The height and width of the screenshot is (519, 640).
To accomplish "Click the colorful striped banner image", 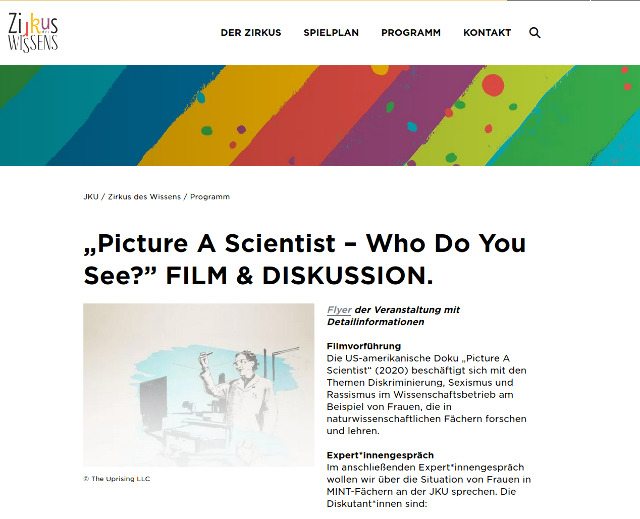I will tap(320, 115).
